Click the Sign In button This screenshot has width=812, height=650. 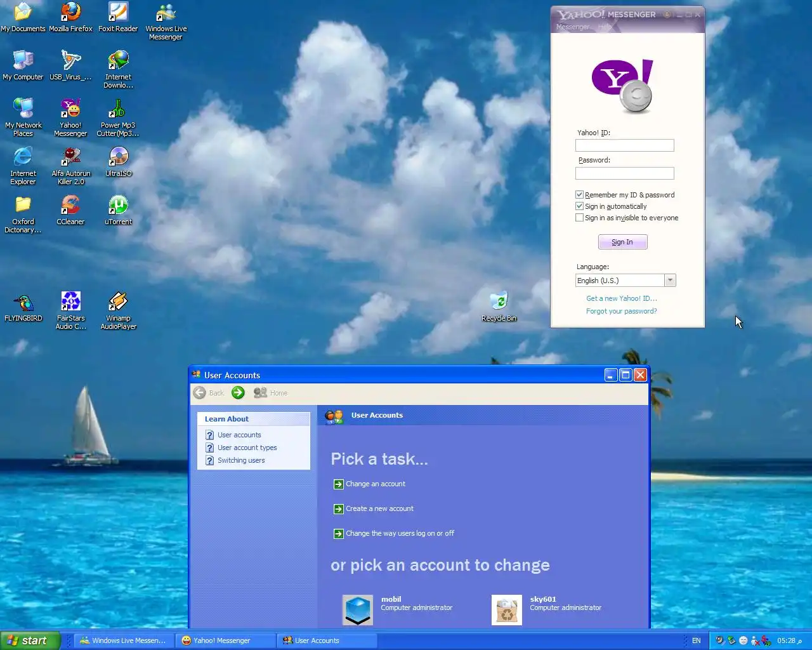(x=622, y=242)
